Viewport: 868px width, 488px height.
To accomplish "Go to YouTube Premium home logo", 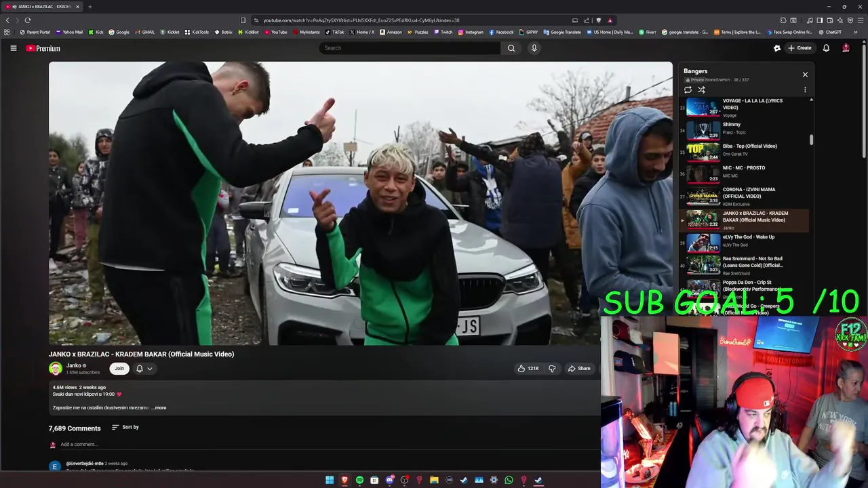I will pos(43,48).
